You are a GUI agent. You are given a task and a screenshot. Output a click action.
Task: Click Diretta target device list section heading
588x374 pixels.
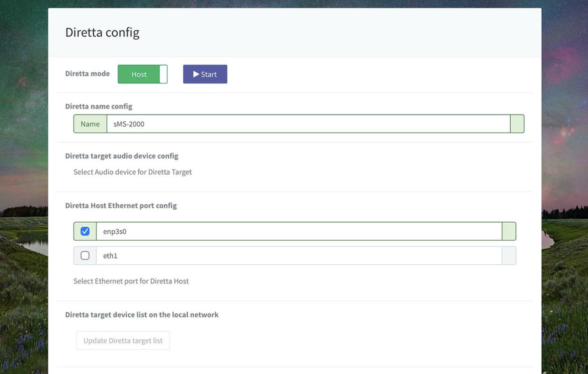click(142, 315)
